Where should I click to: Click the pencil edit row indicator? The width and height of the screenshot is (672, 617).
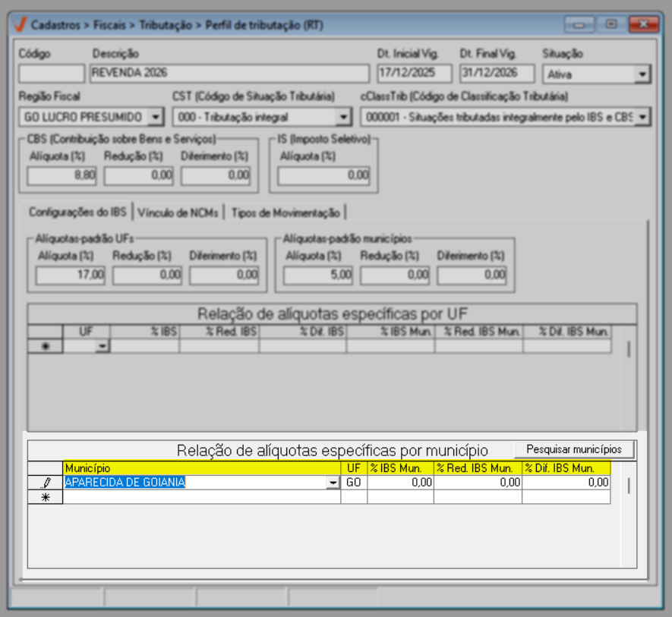pyautogui.click(x=45, y=483)
